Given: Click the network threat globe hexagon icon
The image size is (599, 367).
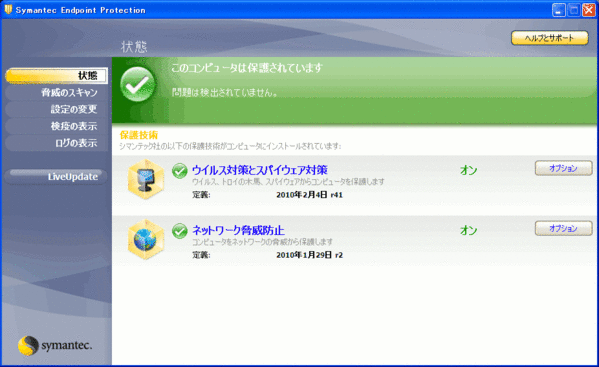Looking at the screenshot, I should pyautogui.click(x=146, y=239).
